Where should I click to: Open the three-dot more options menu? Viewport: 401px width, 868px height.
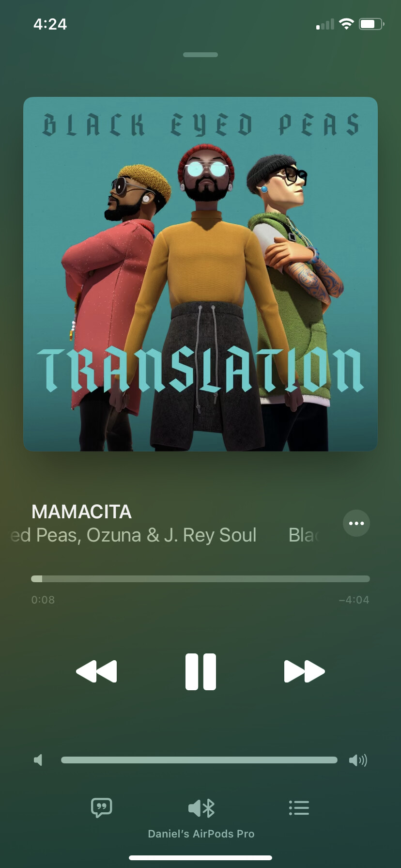(356, 523)
